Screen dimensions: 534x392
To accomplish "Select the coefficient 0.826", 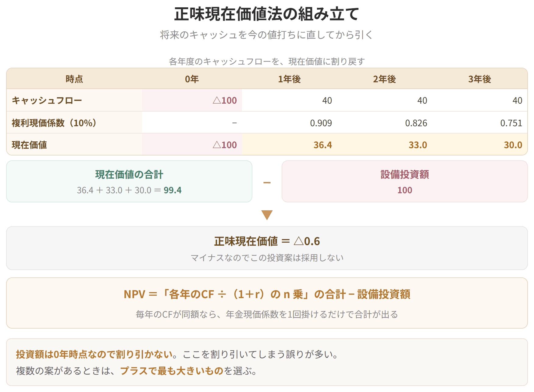I will coord(416,123).
